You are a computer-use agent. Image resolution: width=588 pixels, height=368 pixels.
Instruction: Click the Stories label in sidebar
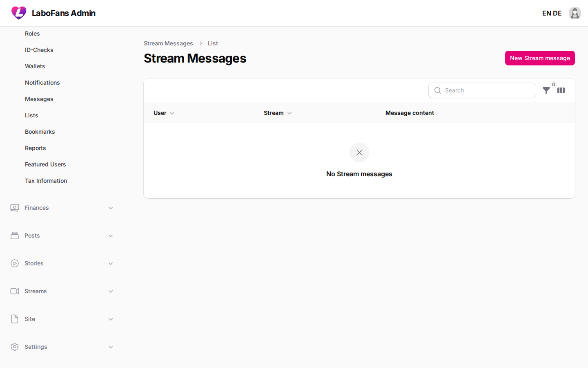point(34,263)
